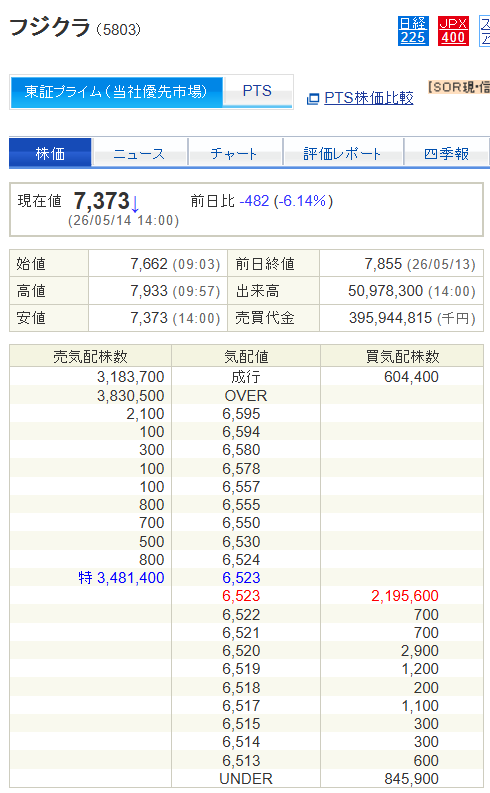Click the bid price 6,515

(241, 724)
